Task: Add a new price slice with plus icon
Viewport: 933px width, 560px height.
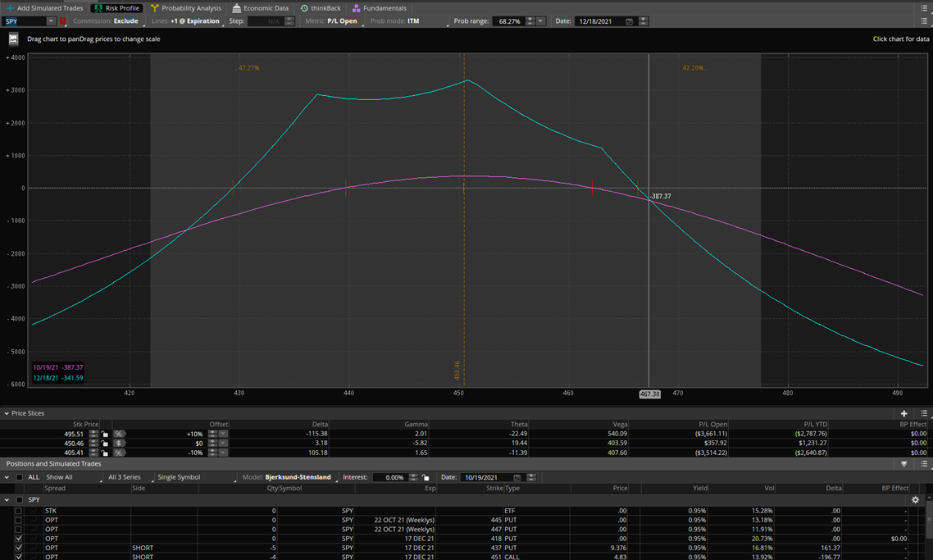Action: click(x=904, y=414)
